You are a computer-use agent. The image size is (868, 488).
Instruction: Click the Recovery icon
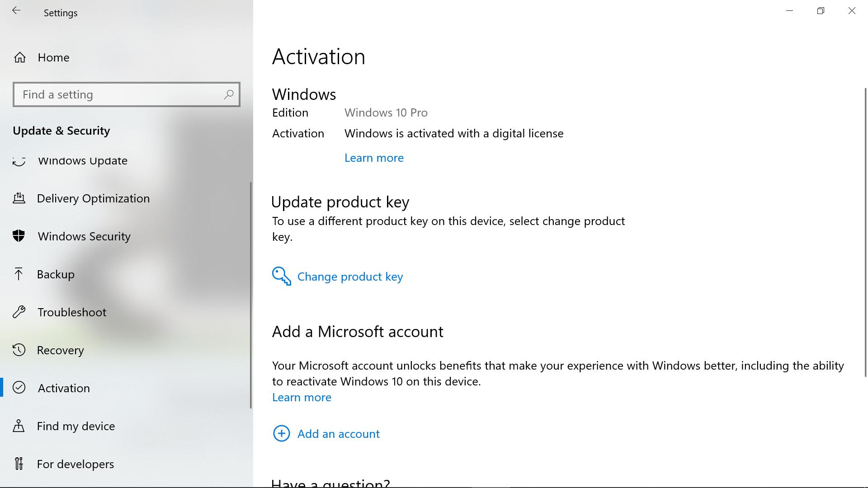click(19, 350)
